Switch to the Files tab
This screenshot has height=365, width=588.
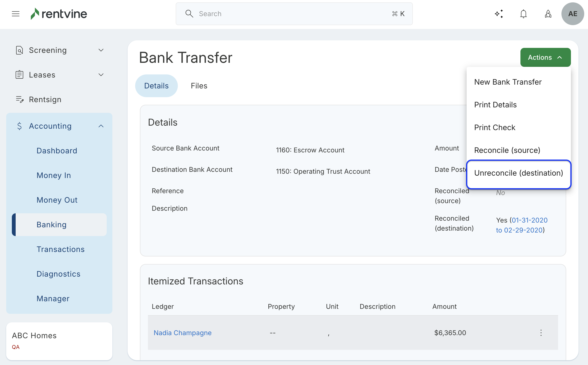[199, 86]
